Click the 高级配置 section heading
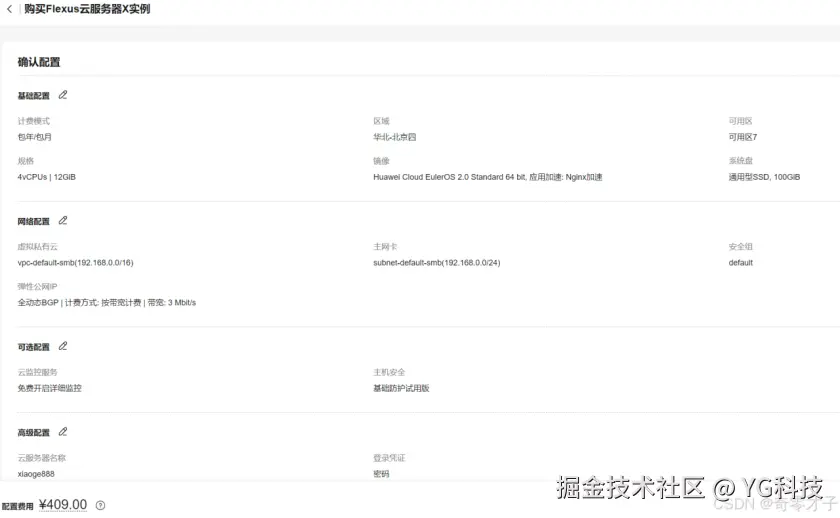 pos(33,433)
